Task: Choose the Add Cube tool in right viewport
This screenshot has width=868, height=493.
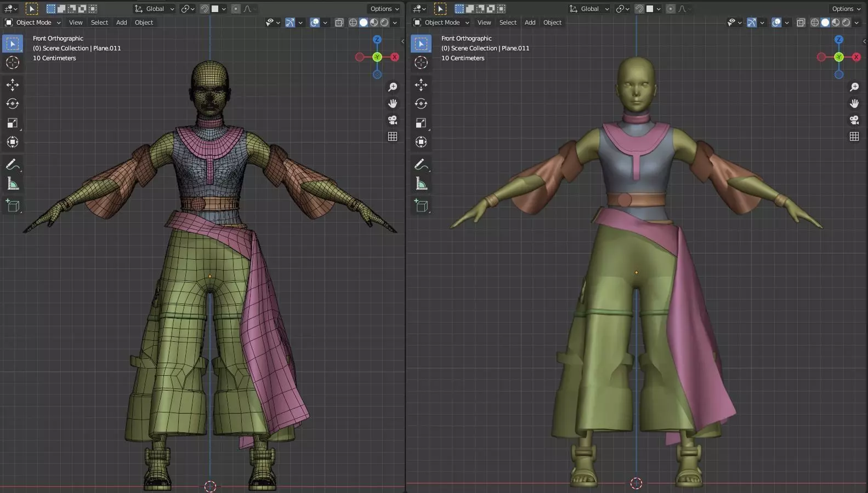Action: (x=421, y=206)
